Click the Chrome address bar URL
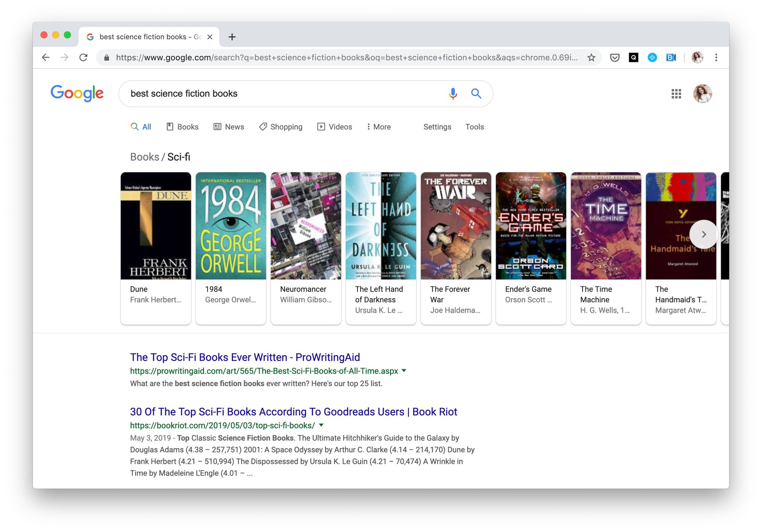 tap(346, 58)
